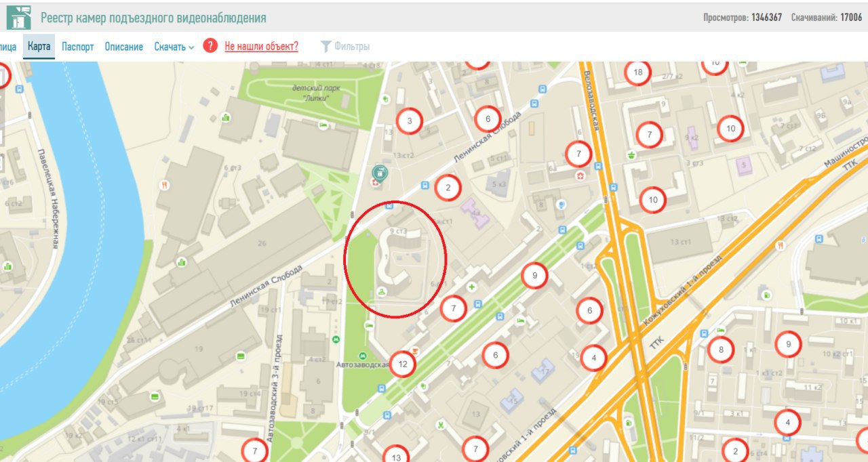The width and height of the screenshot is (868, 462).
Task: Open the Паспорт tab
Action: click(x=78, y=47)
